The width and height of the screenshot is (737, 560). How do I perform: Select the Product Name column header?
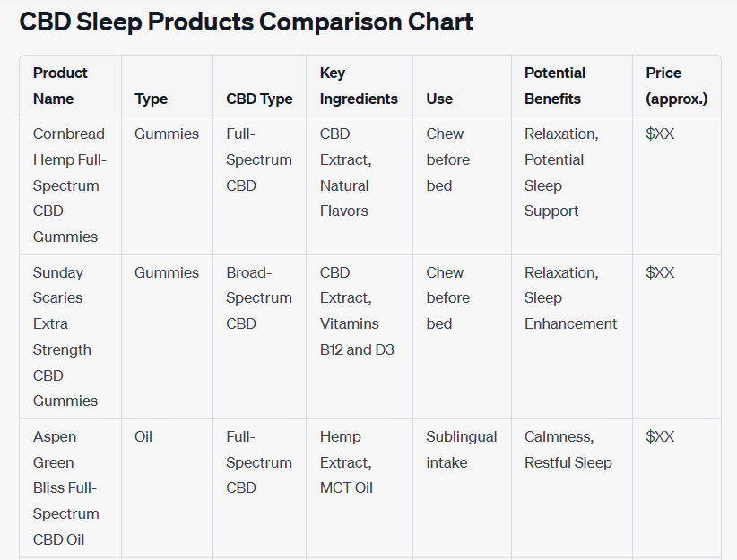pos(60,86)
